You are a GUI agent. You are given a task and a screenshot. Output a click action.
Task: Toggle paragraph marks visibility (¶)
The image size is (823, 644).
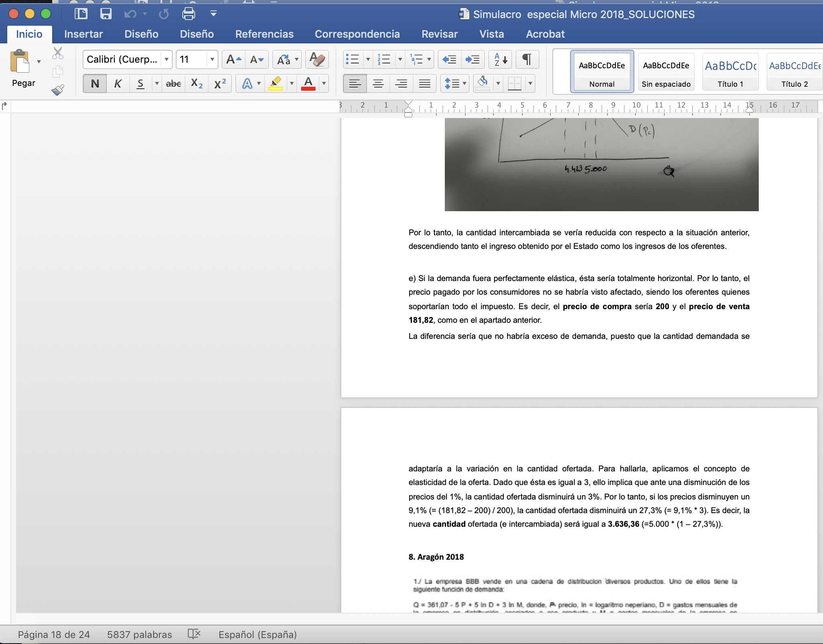click(527, 59)
